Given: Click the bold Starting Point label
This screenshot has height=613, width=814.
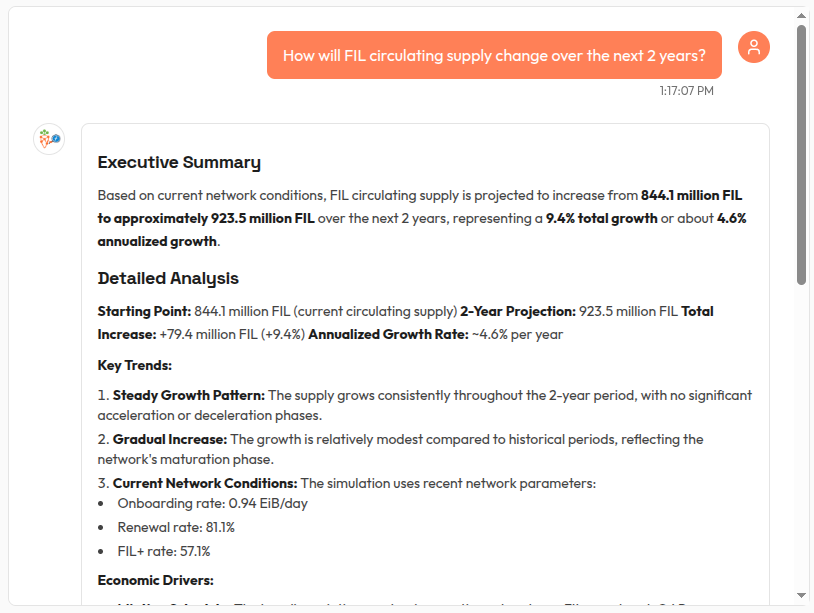Looking at the screenshot, I should (144, 311).
